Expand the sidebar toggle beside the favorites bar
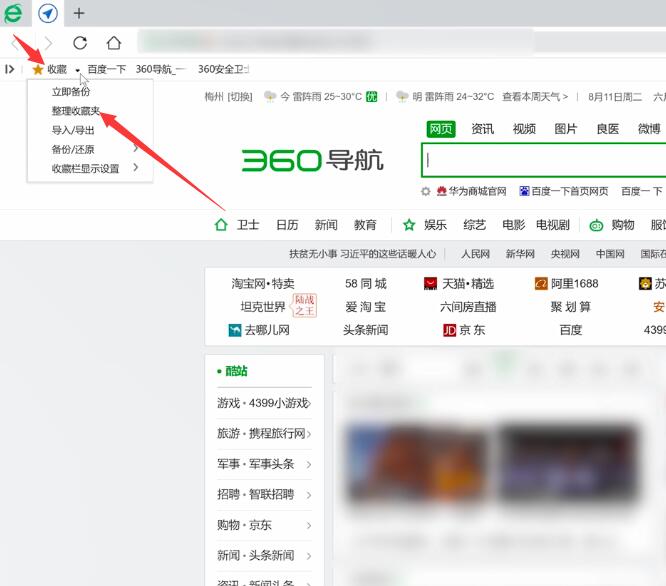This screenshot has height=586, width=666. (9, 69)
